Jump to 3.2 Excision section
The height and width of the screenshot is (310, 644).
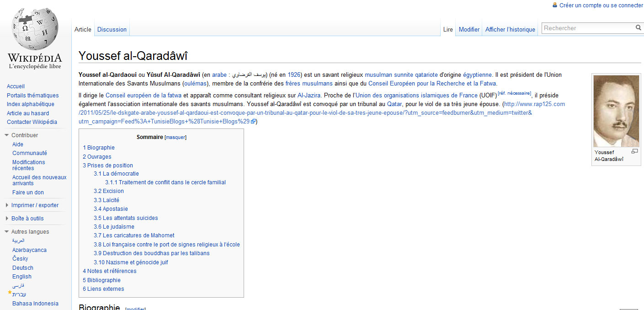pos(109,191)
